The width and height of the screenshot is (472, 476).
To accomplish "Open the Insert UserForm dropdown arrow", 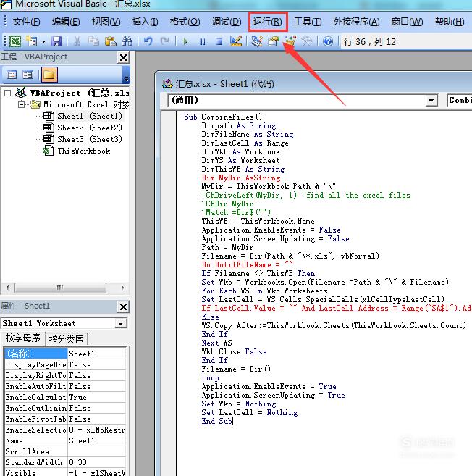I will click(43, 41).
